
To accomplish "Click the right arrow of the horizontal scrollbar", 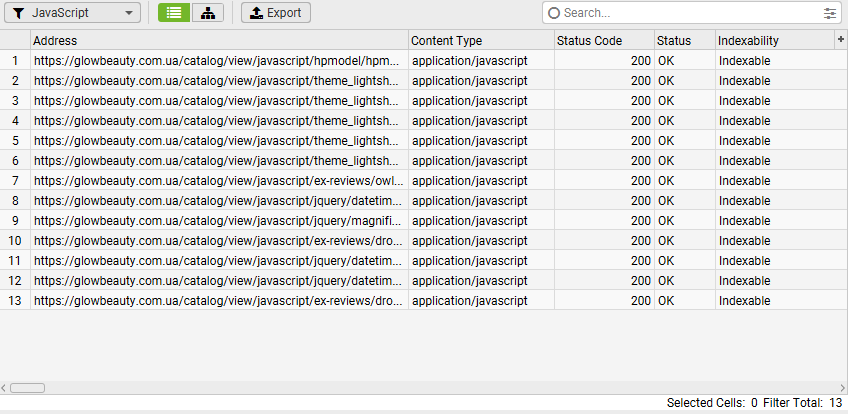I will click(843, 387).
